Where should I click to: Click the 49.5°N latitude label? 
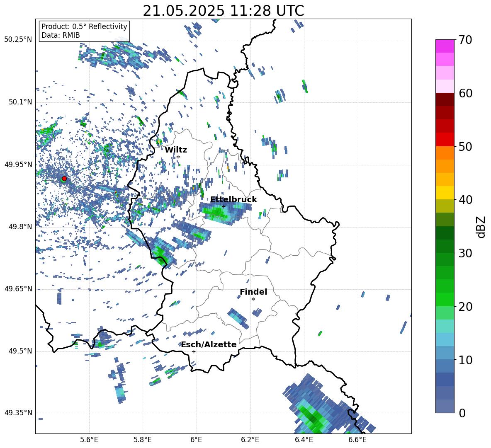[x=20, y=351]
